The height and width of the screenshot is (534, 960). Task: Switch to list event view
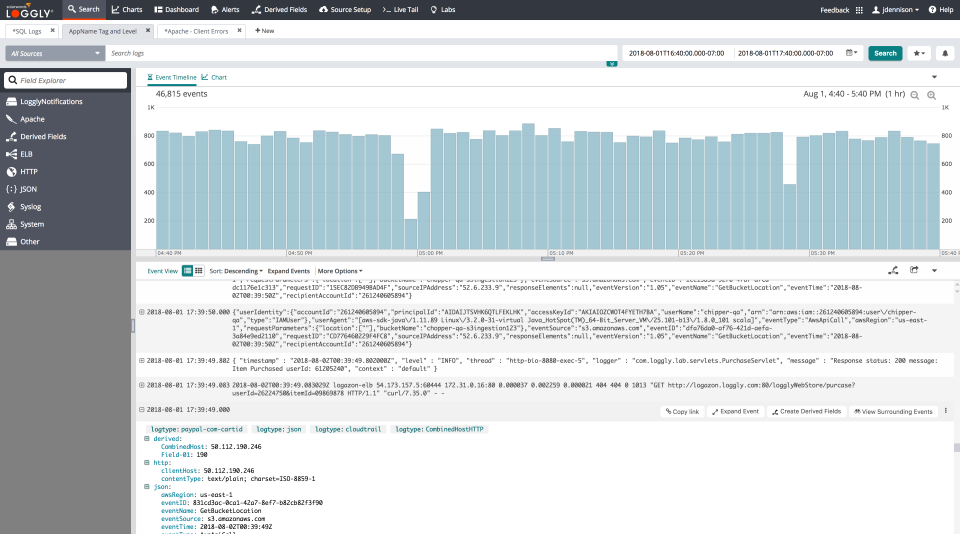tap(187, 271)
